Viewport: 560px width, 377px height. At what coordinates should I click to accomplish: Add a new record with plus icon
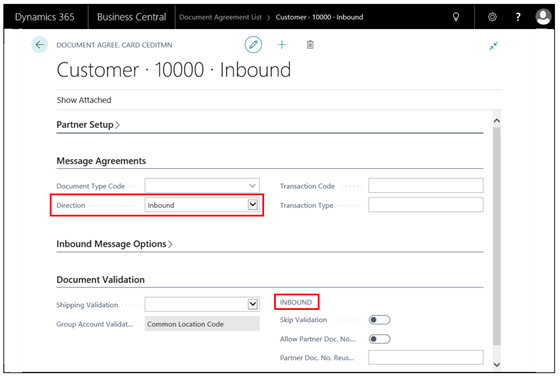pos(282,45)
